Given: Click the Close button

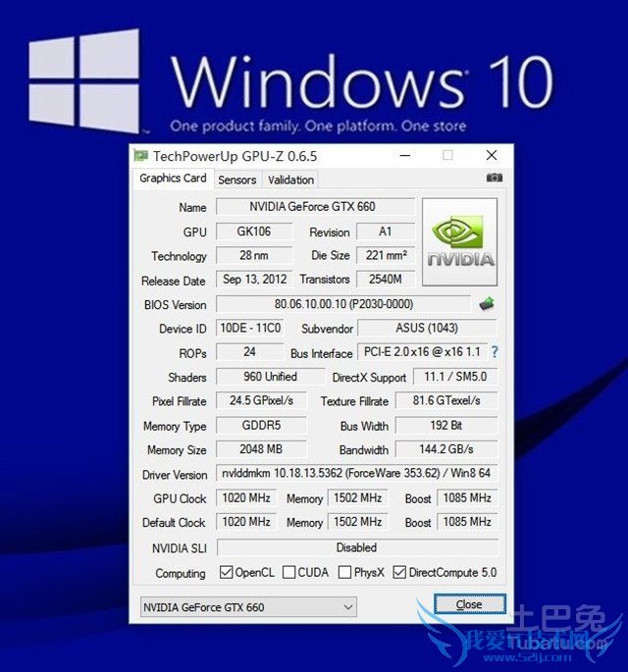Looking at the screenshot, I should coord(470,604).
